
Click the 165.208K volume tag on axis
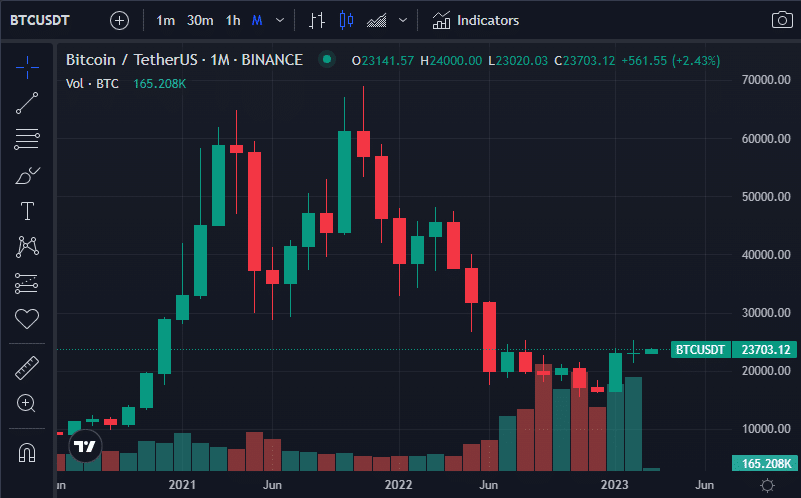tap(765, 463)
